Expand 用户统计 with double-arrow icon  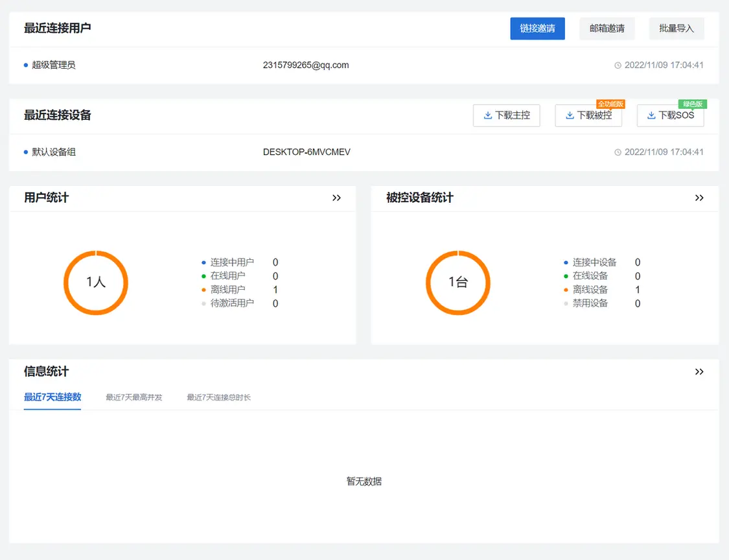point(336,198)
